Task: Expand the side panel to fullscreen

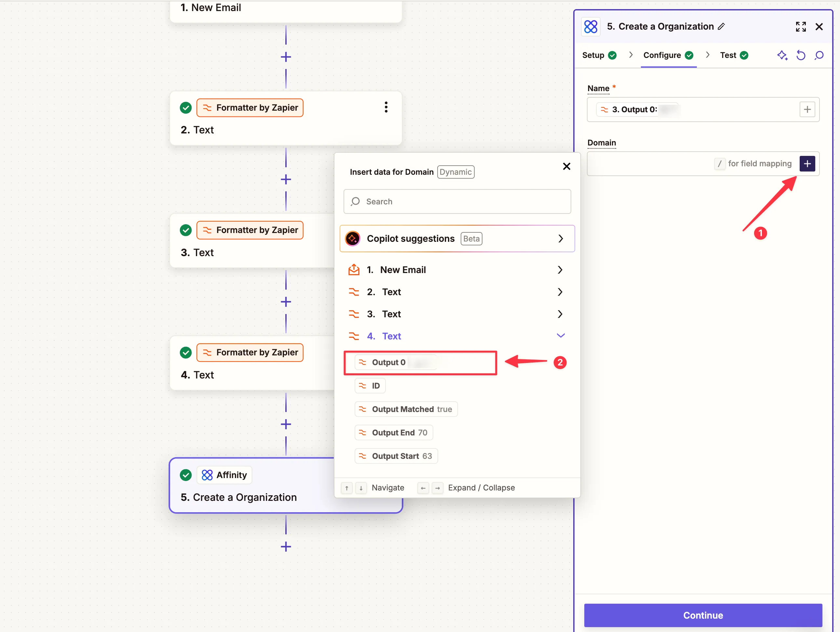Action: (x=801, y=27)
